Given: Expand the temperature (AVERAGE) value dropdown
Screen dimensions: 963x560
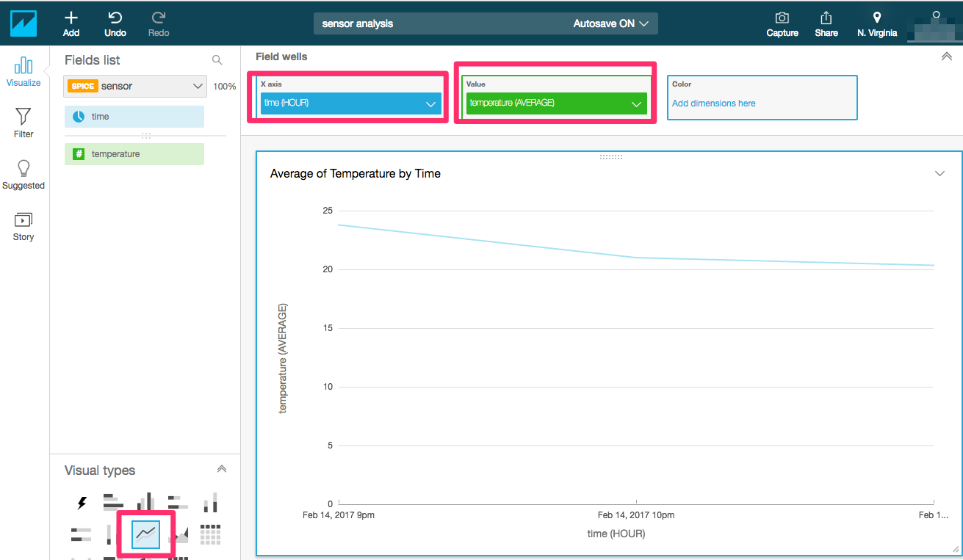Looking at the screenshot, I should [556, 103].
